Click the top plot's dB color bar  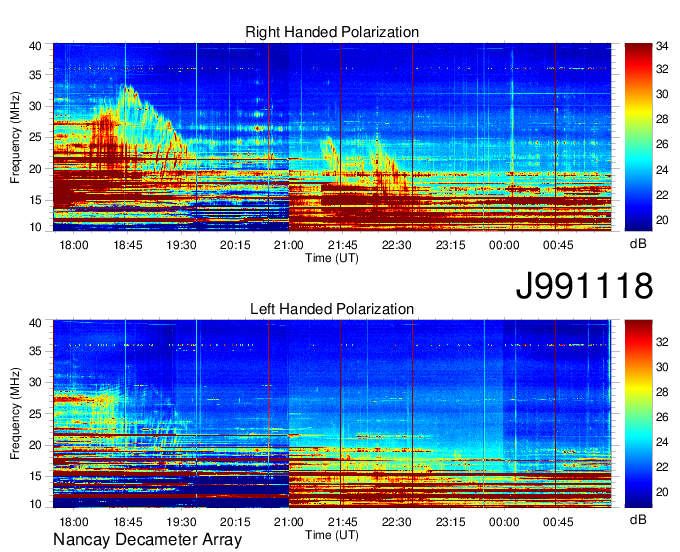pyautogui.click(x=638, y=137)
